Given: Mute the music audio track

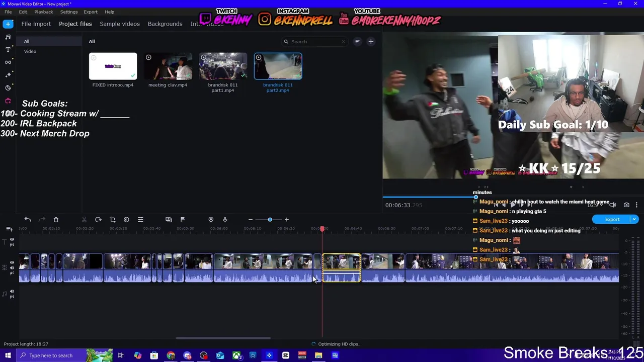Looking at the screenshot, I should (12, 291).
